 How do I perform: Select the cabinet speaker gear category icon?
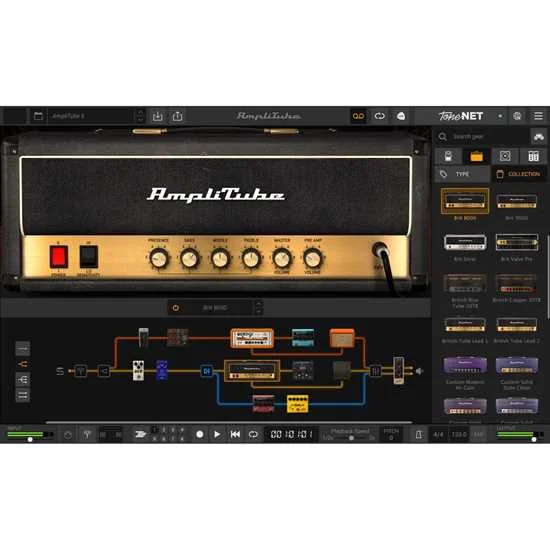[505, 156]
